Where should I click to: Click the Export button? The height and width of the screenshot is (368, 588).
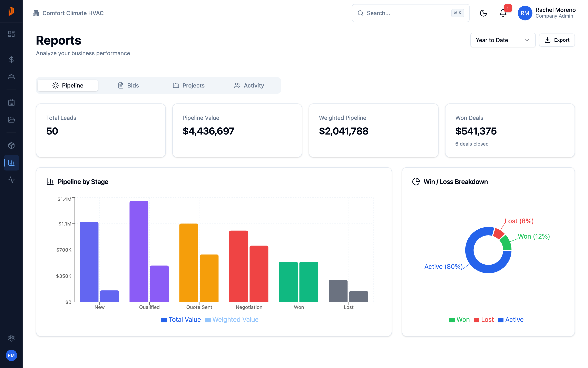pos(557,40)
